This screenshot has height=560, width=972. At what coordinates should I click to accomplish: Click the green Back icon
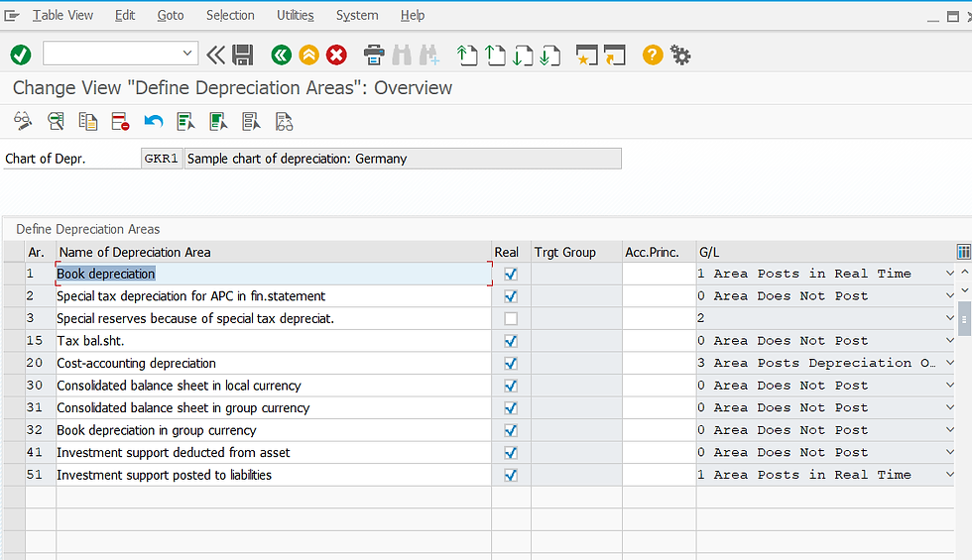281,56
